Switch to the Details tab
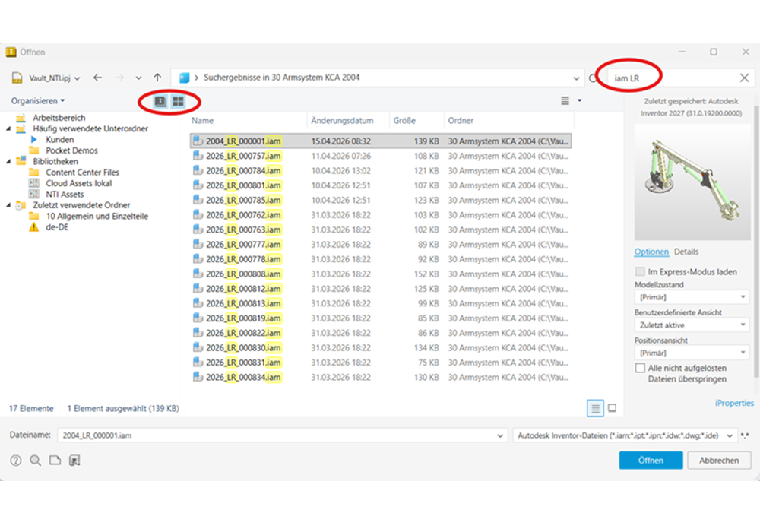The image size is (760, 532). tap(686, 252)
